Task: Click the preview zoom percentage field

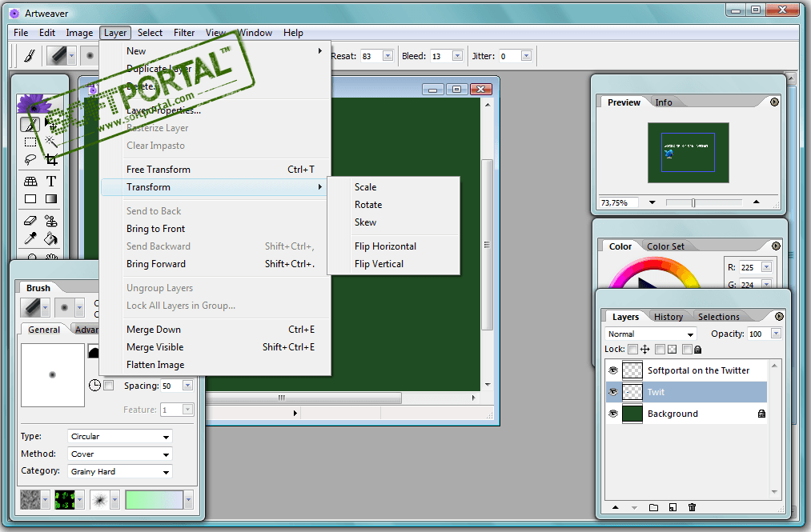Action: click(619, 202)
